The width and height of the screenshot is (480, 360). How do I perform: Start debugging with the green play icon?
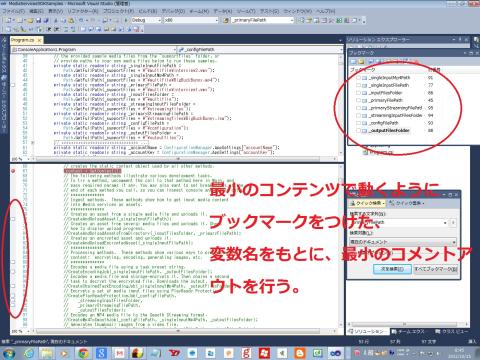126,20
